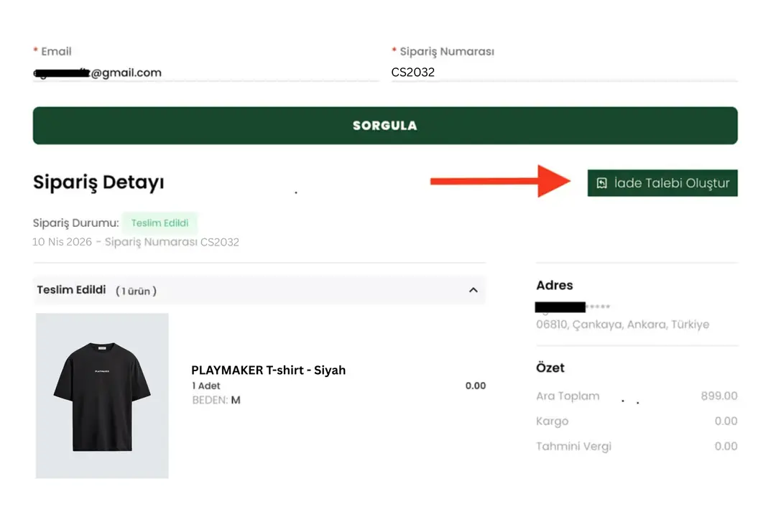Click the green Teslim Edildi status badge

click(160, 223)
